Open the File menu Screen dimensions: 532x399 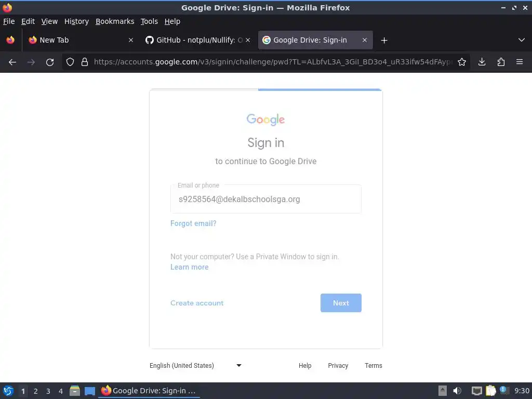9,21
